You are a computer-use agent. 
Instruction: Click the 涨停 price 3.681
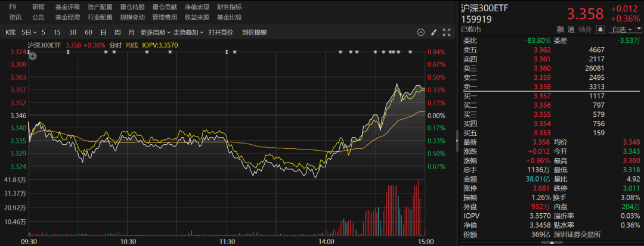tap(541, 188)
